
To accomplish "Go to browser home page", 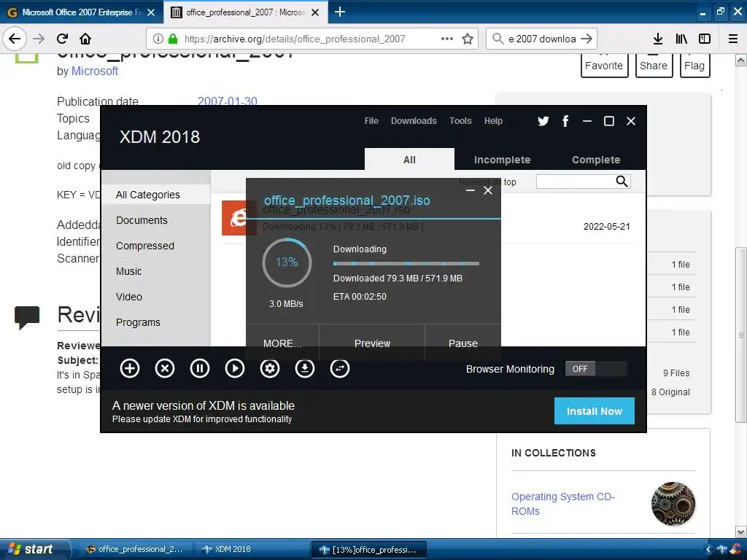I will point(85,39).
